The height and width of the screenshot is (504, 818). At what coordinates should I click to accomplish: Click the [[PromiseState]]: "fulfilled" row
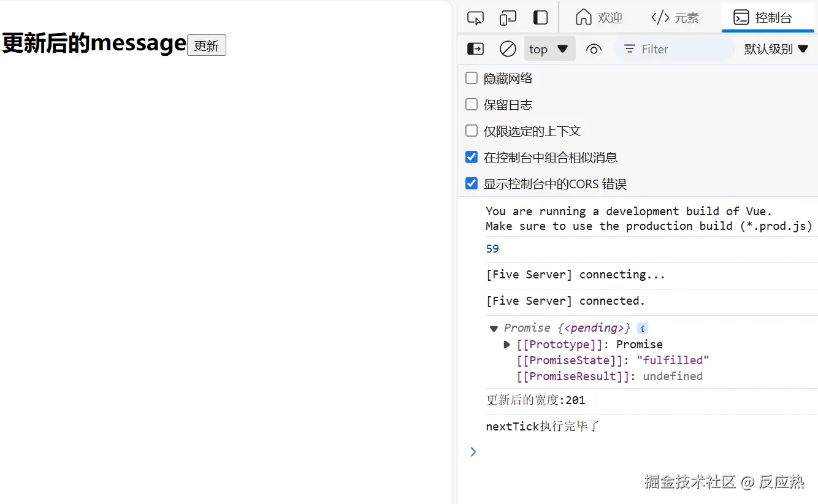[x=613, y=361]
